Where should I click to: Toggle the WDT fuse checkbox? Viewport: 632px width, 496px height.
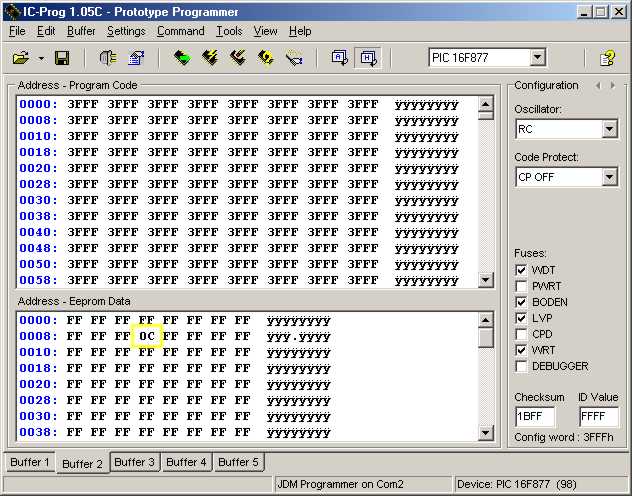coord(521,270)
